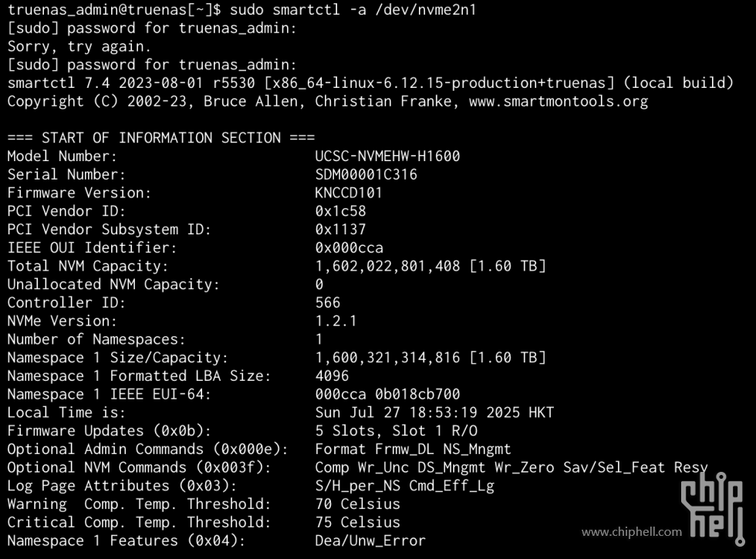Click the www.chiphell.com watermark link
Viewport: 756px width, 559px height.
632,532
